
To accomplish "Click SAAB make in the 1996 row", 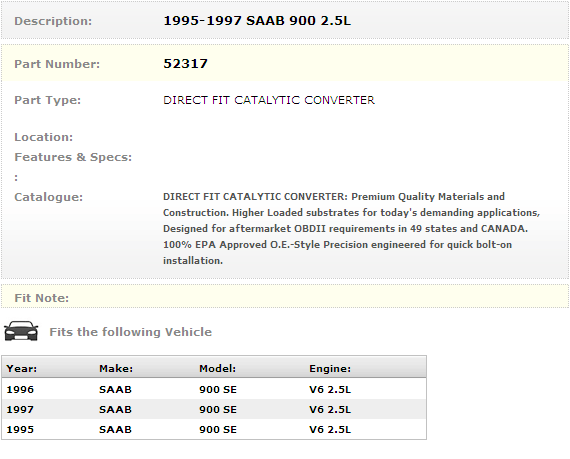I will [x=115, y=390].
